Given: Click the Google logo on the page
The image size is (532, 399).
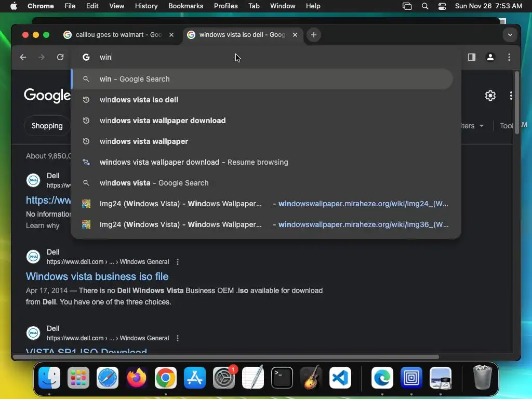Looking at the screenshot, I should (47, 96).
